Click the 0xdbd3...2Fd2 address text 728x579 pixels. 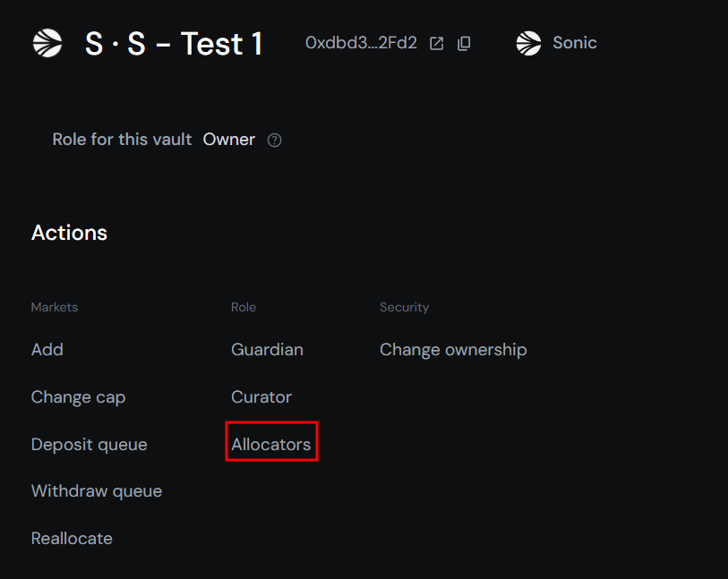tap(361, 43)
